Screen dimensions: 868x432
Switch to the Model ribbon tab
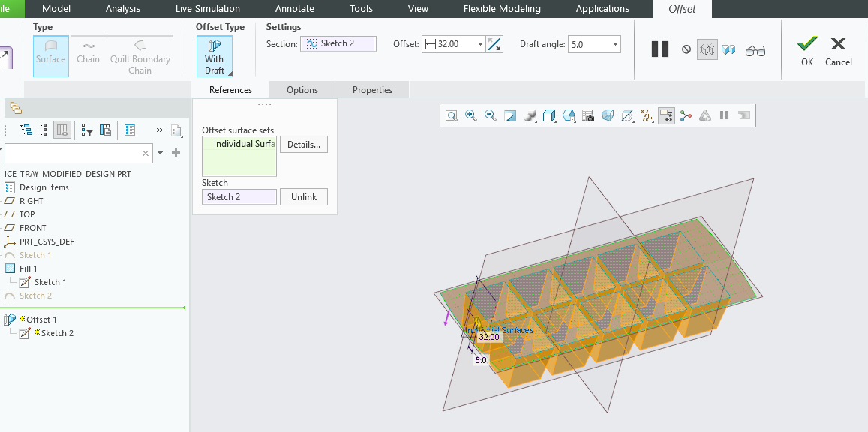(x=56, y=9)
